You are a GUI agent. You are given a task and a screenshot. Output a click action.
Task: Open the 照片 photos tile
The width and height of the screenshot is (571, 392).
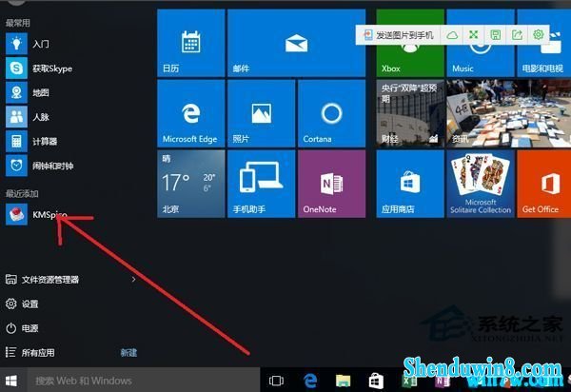click(261, 113)
